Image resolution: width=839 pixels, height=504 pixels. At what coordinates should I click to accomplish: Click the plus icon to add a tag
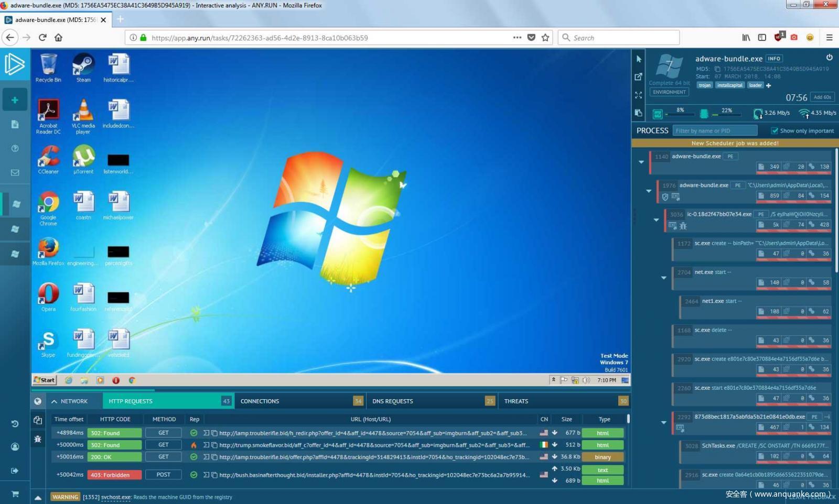769,85
